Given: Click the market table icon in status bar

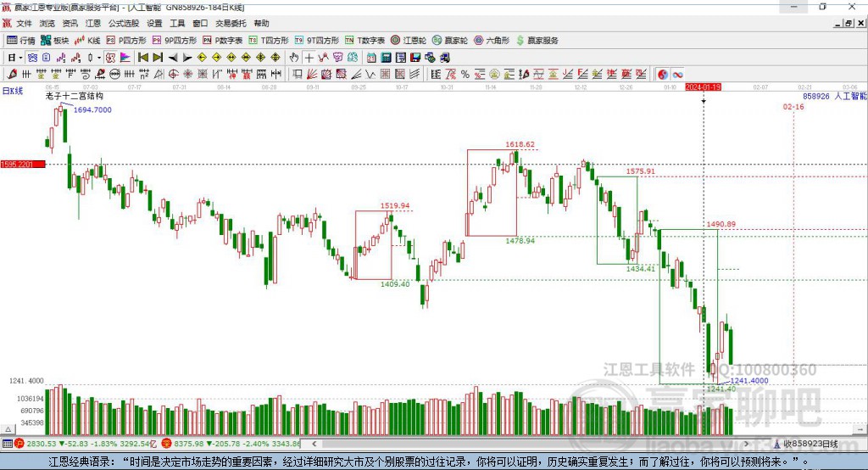Looking at the screenshot, I should (7, 444).
